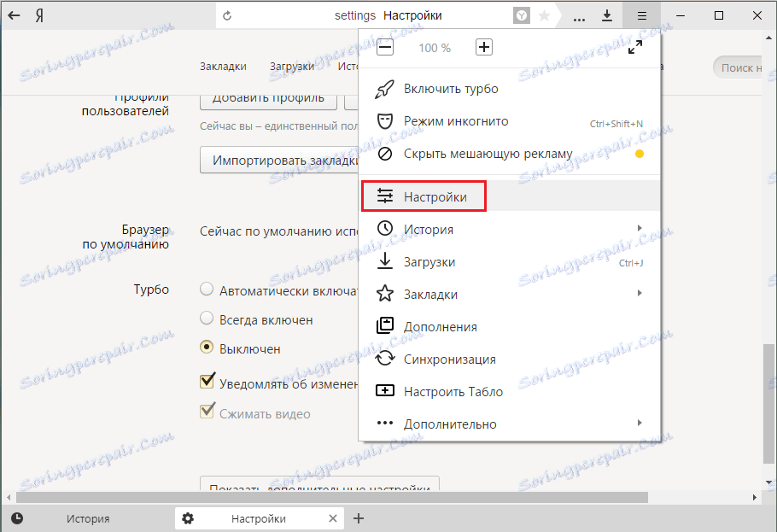Image resolution: width=777 pixels, height=532 pixels.
Task: Switch to the История tab at the bottom
Action: (88, 517)
